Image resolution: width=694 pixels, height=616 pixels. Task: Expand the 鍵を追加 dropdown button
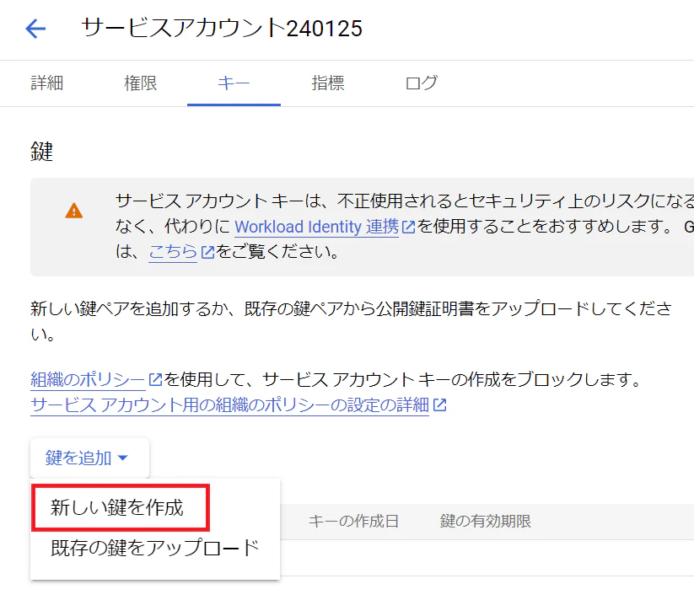(90, 458)
